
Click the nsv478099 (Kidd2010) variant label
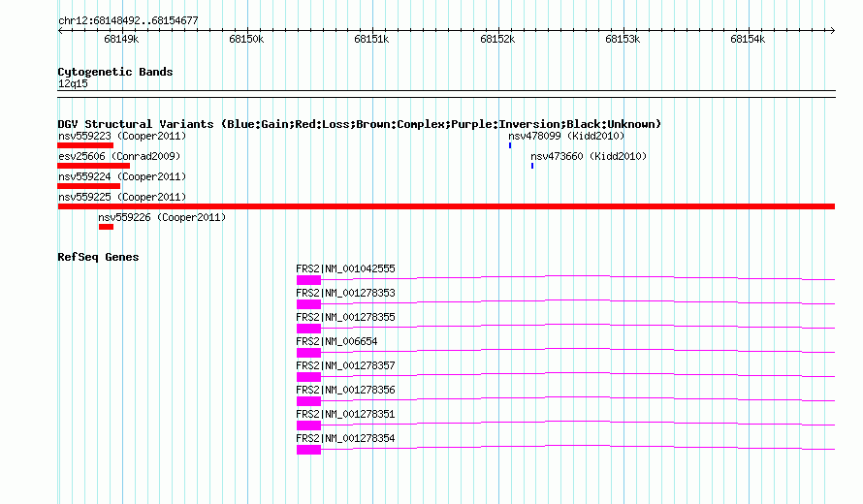566,136
